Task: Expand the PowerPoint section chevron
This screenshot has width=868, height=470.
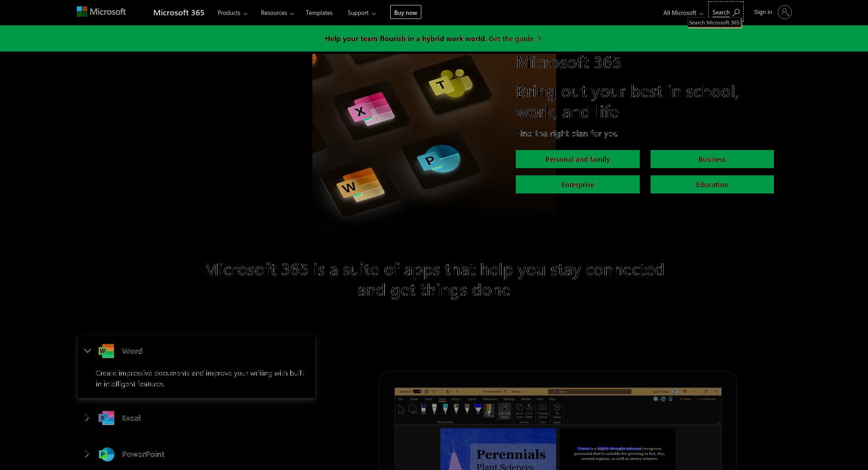Action: point(87,454)
